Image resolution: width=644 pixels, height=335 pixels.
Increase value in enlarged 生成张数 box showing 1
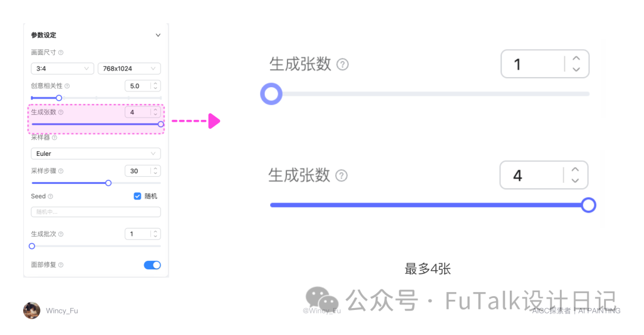point(576,59)
